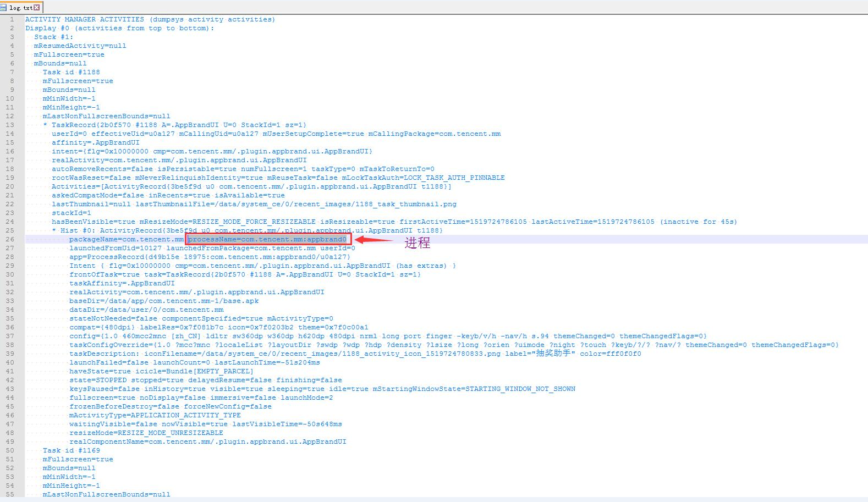
Task: Click the 'rootWasReset=false' line
Action: point(278,178)
